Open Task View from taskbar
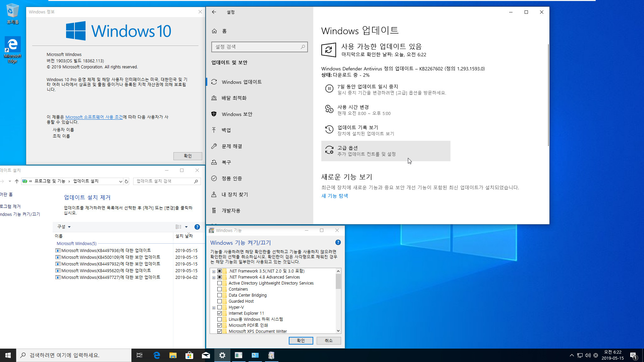The width and height of the screenshot is (644, 362). coord(140,355)
